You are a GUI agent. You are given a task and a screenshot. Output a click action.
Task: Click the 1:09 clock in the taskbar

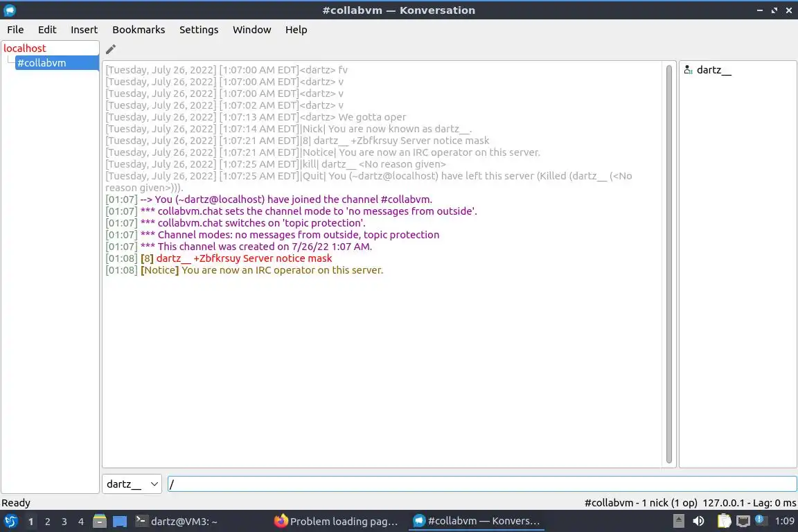pyautogui.click(x=784, y=521)
